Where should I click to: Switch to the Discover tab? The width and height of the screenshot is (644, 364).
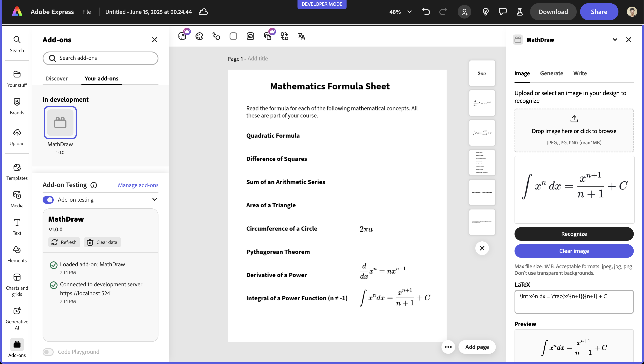point(57,79)
